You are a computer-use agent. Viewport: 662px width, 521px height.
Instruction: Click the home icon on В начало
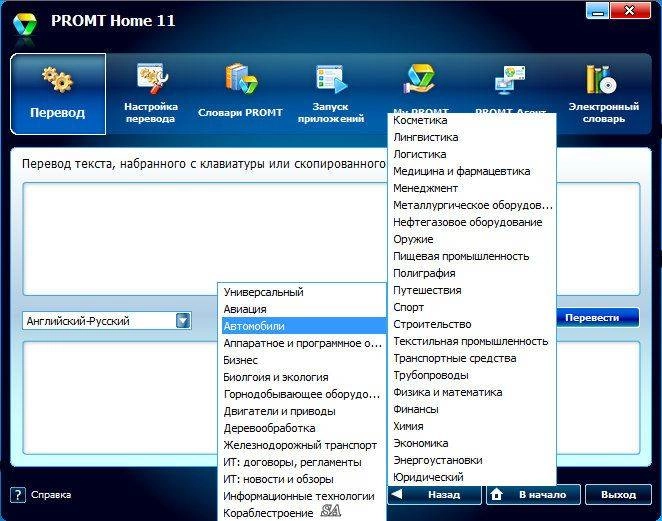coord(497,494)
